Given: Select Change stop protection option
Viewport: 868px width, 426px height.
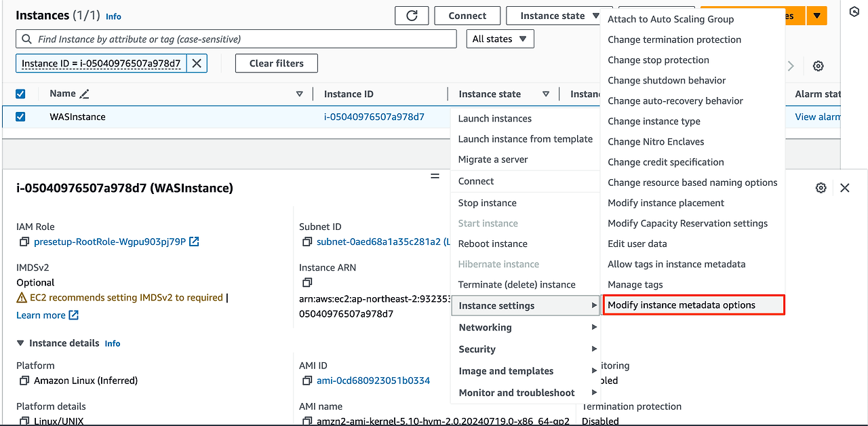Looking at the screenshot, I should click(693, 60).
